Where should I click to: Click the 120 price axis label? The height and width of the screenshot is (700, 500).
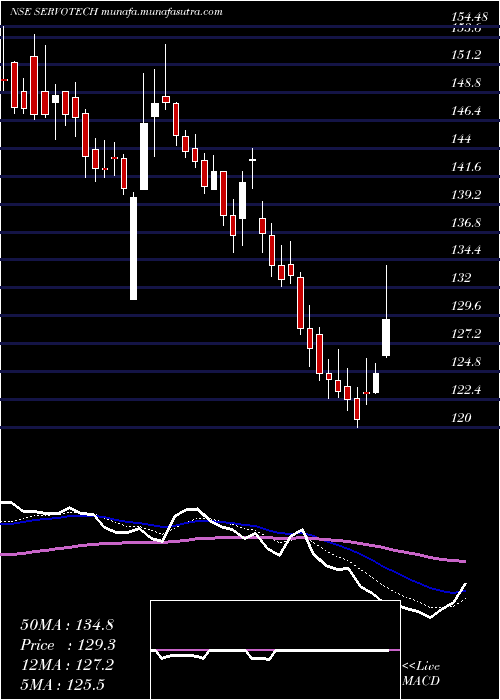pyautogui.click(x=461, y=418)
